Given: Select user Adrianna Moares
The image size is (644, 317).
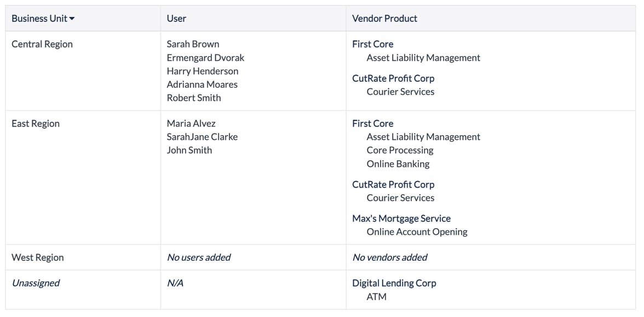Looking at the screenshot, I should coord(202,84).
